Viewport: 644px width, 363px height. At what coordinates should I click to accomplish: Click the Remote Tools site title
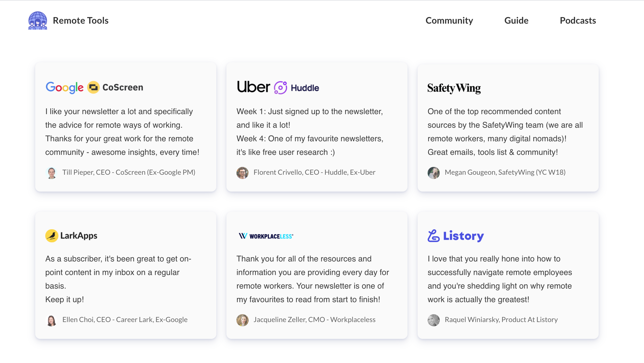point(80,21)
